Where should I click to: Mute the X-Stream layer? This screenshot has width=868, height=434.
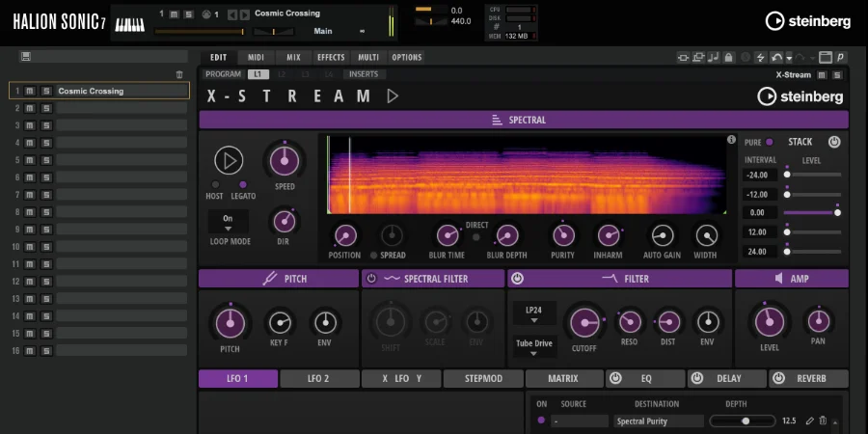click(x=822, y=75)
